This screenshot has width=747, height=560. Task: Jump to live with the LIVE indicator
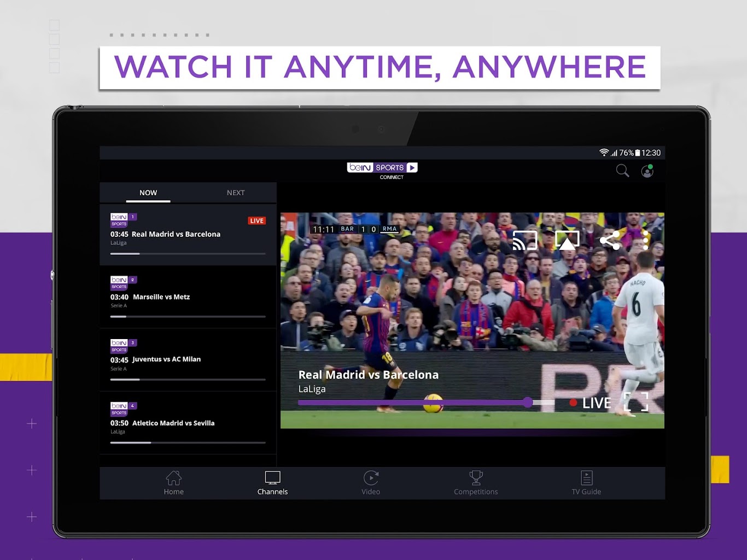click(590, 403)
